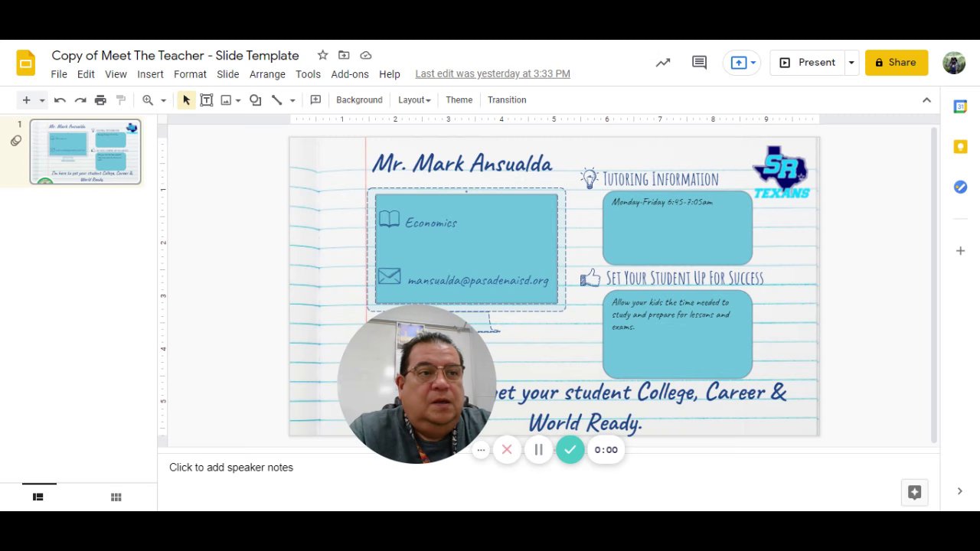This screenshot has width=980, height=551.
Task: Open the Insert menu
Action: click(x=150, y=74)
